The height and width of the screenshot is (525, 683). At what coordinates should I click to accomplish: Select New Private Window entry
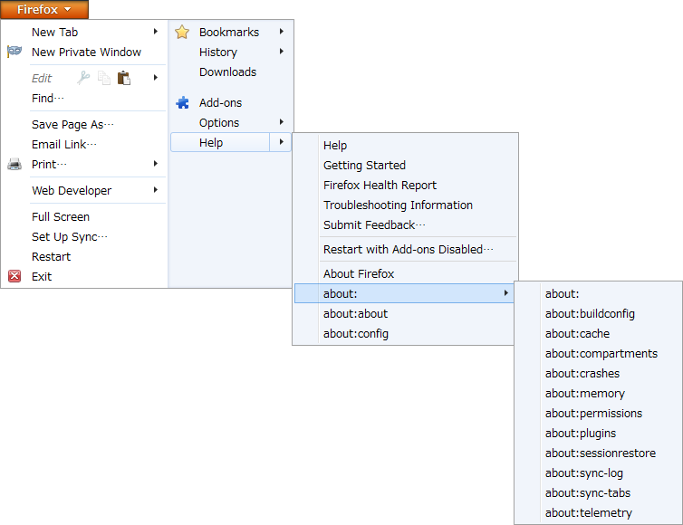tap(86, 52)
